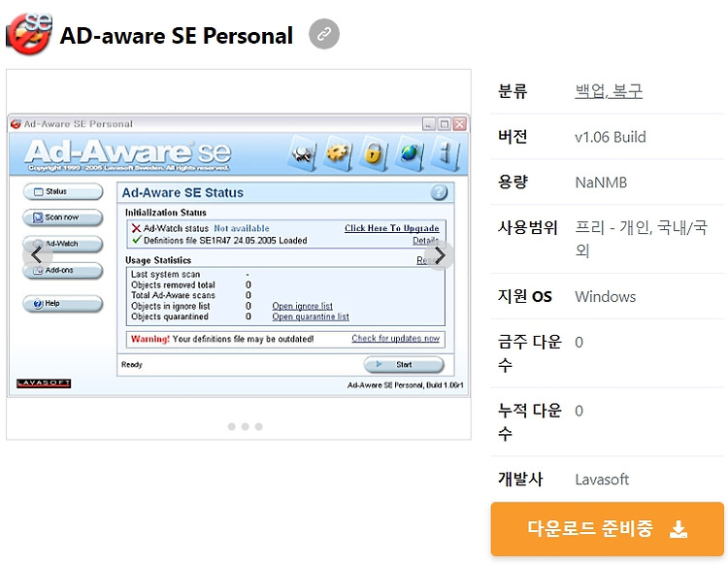The height and width of the screenshot is (565, 728).
Task: Click the orange 다운로드 준비중 button
Action: (607, 528)
